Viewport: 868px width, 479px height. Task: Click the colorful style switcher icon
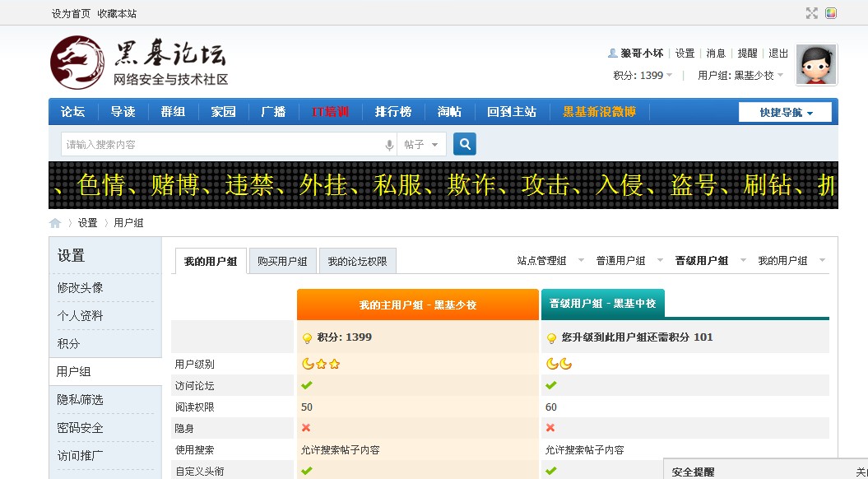click(x=831, y=13)
